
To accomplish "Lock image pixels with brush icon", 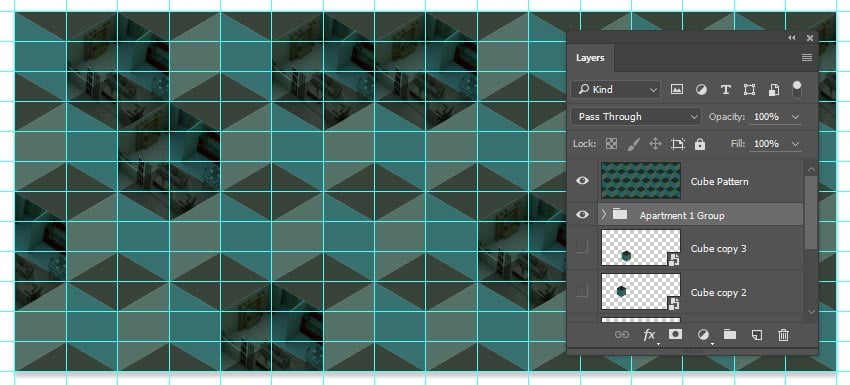I will (x=633, y=144).
